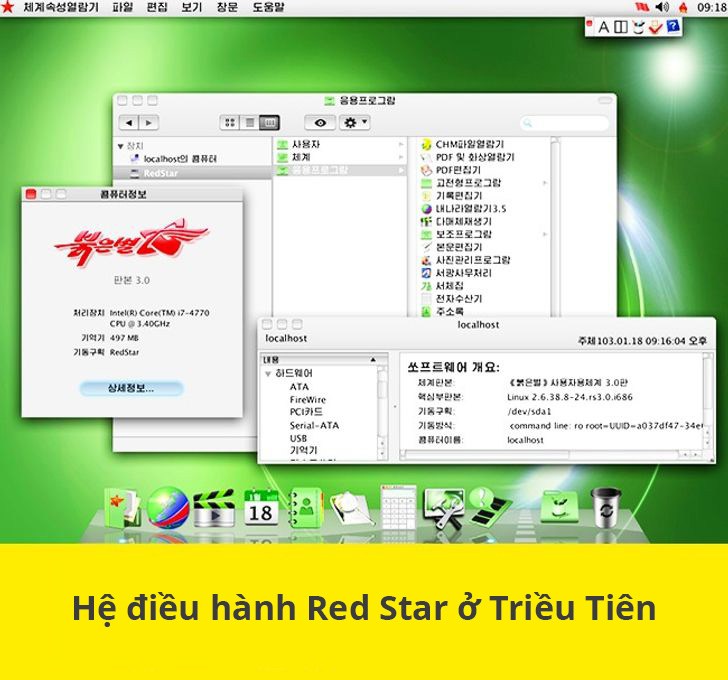Click the flame icon beside the clock
The height and width of the screenshot is (680, 728).
682,7
